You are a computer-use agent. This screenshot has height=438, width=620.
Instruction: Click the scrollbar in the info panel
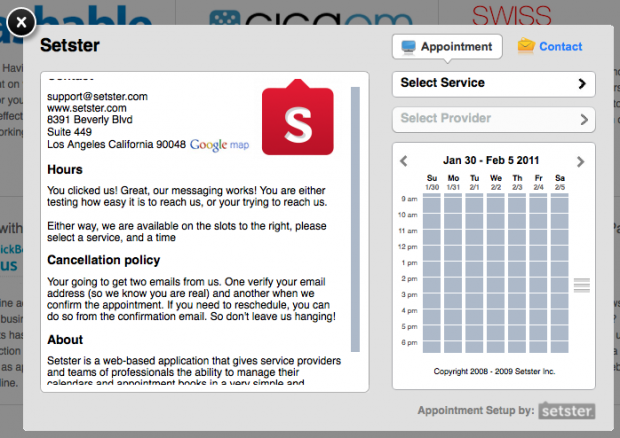coord(355,219)
